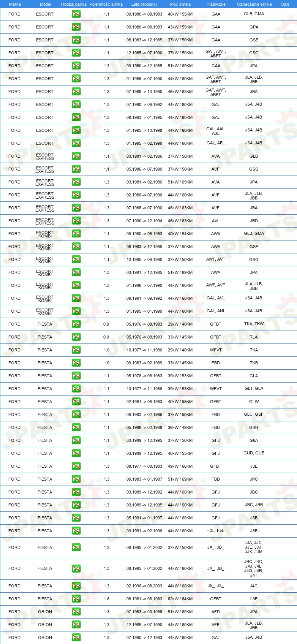
Task: Click the GPA engine code cell
Action: pos(254,27)
